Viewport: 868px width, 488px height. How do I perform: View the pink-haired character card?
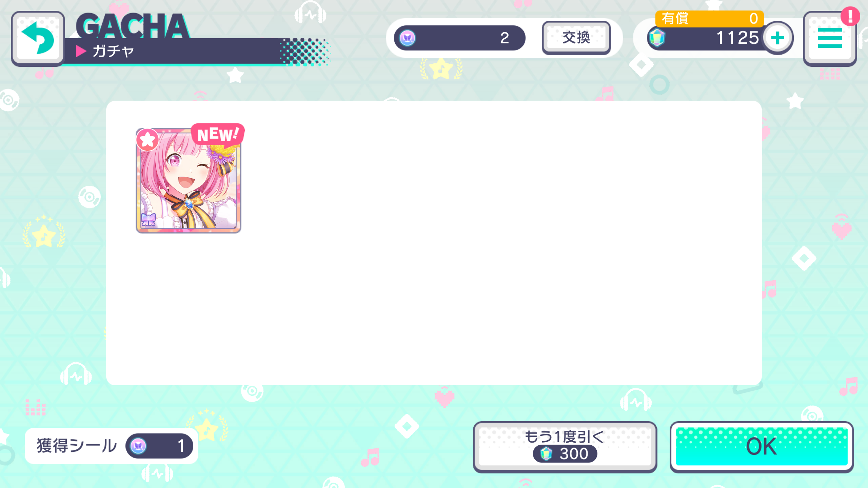189,180
